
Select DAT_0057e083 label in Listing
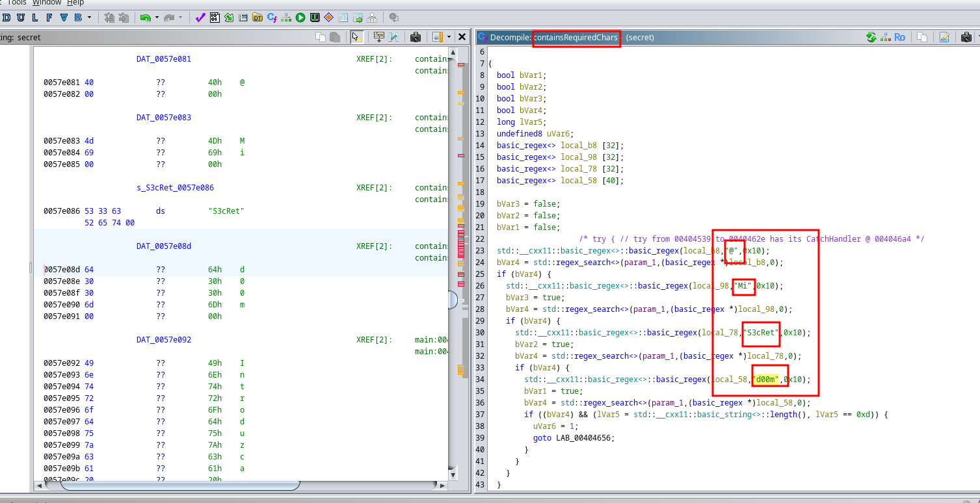click(164, 118)
